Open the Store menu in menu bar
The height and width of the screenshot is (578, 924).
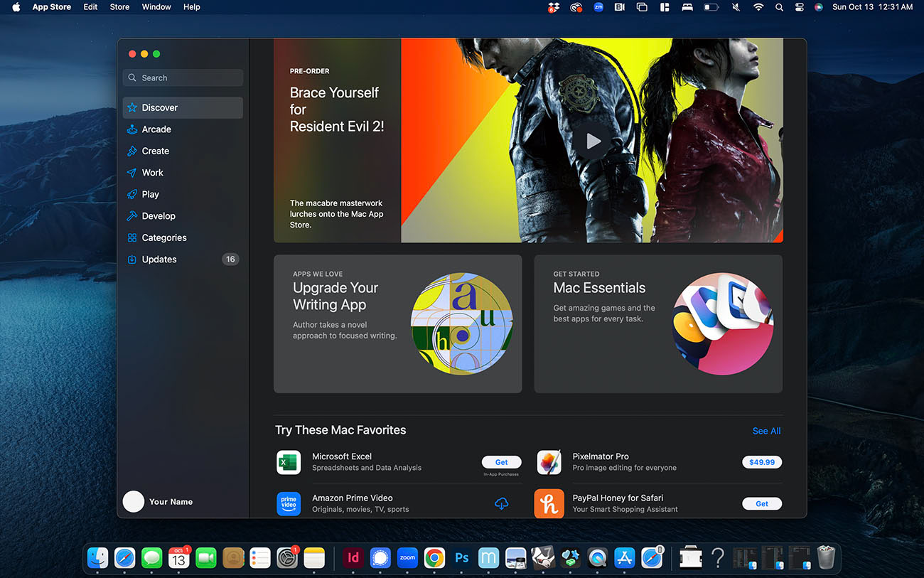pyautogui.click(x=119, y=7)
